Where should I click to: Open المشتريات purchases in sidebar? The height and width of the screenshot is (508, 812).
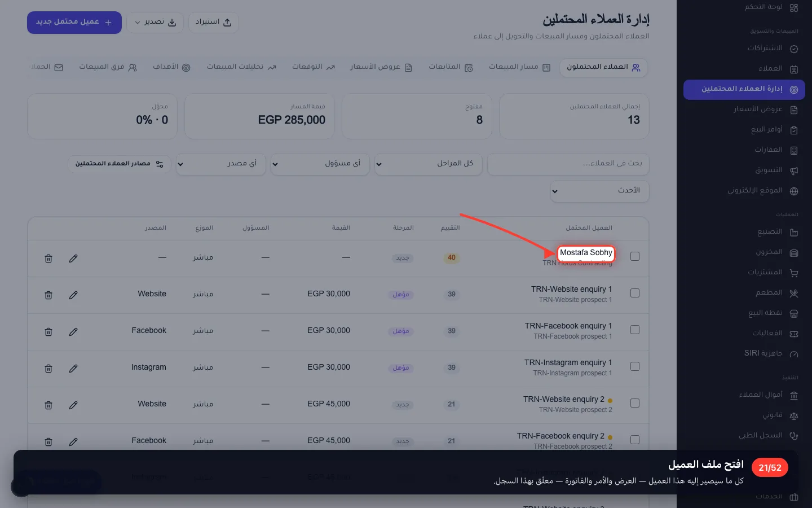click(x=744, y=273)
